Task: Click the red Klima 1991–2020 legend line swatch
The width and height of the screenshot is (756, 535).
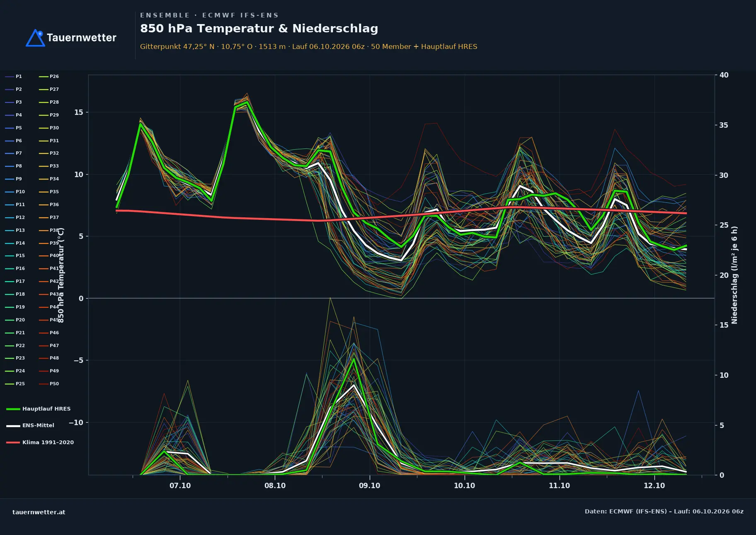Action: (x=13, y=443)
